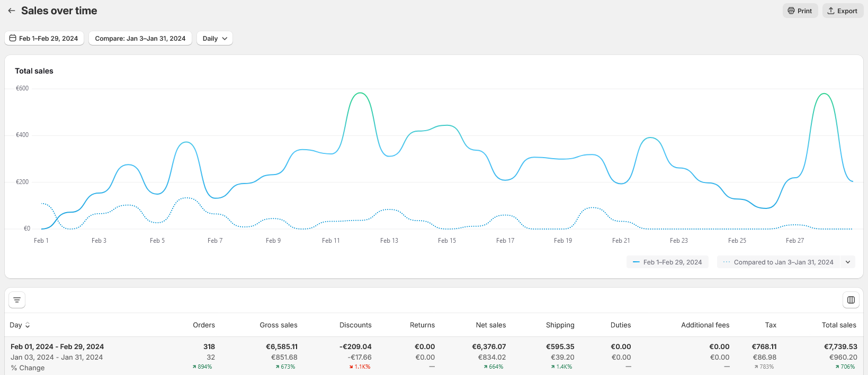Click the chart peak near Feb 12
Image resolution: width=868 pixels, height=375 pixels.
[x=361, y=93]
